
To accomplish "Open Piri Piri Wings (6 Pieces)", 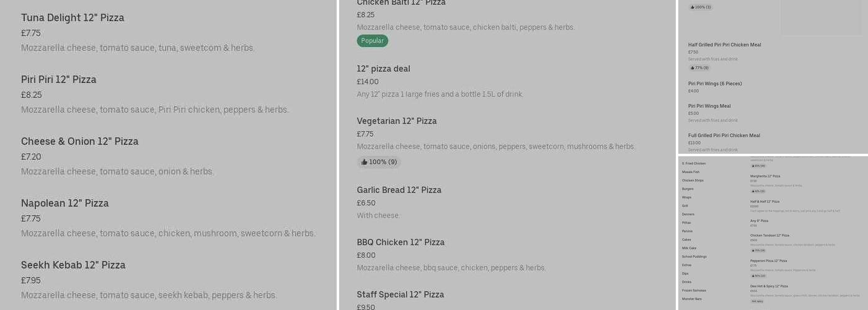I will [715, 84].
